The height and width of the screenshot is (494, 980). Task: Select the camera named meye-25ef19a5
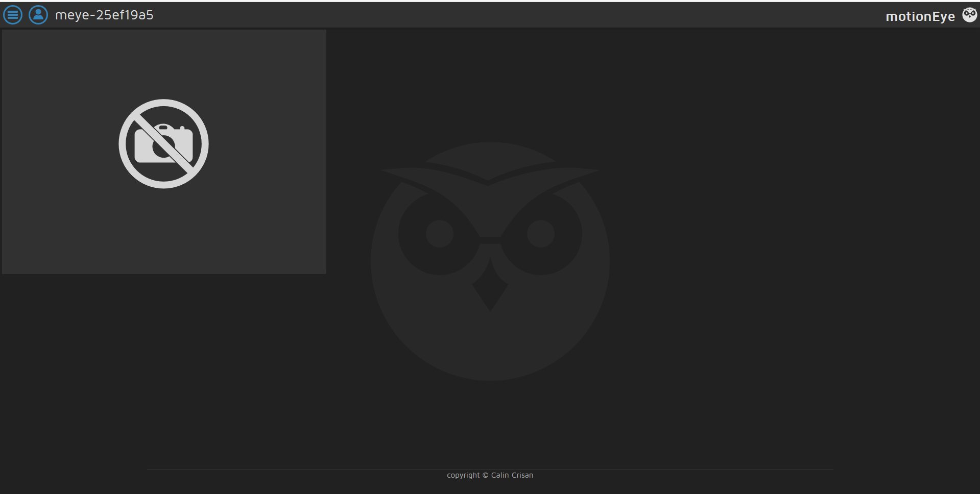click(x=104, y=15)
